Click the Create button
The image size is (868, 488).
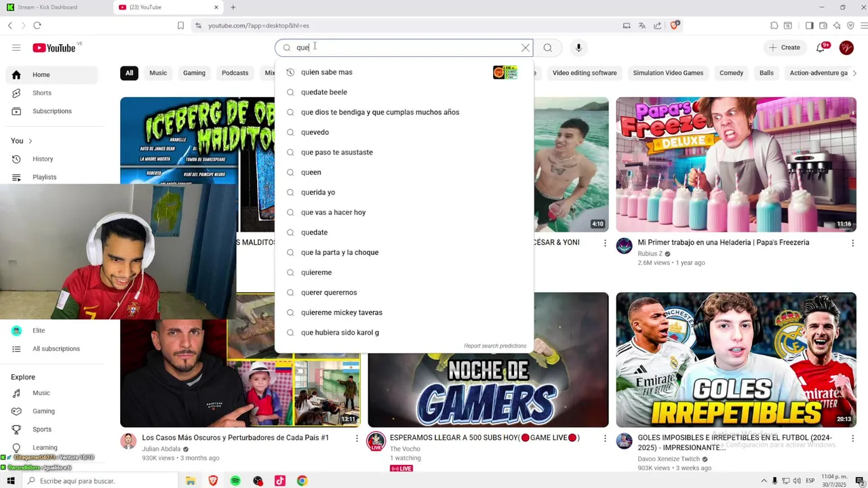(x=785, y=47)
